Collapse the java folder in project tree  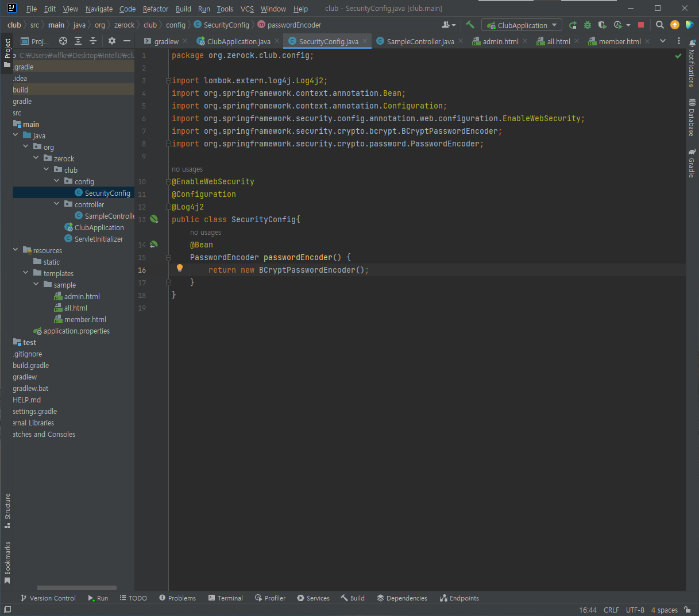click(x=16, y=135)
